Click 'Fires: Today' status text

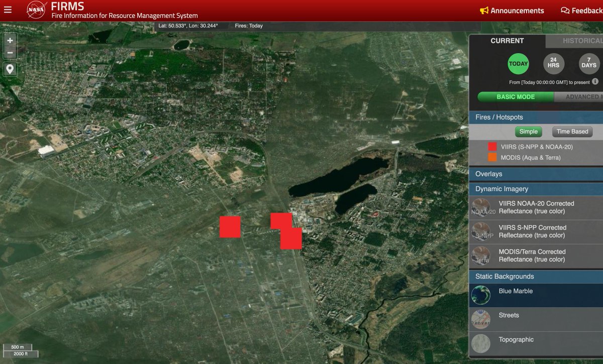[249, 26]
